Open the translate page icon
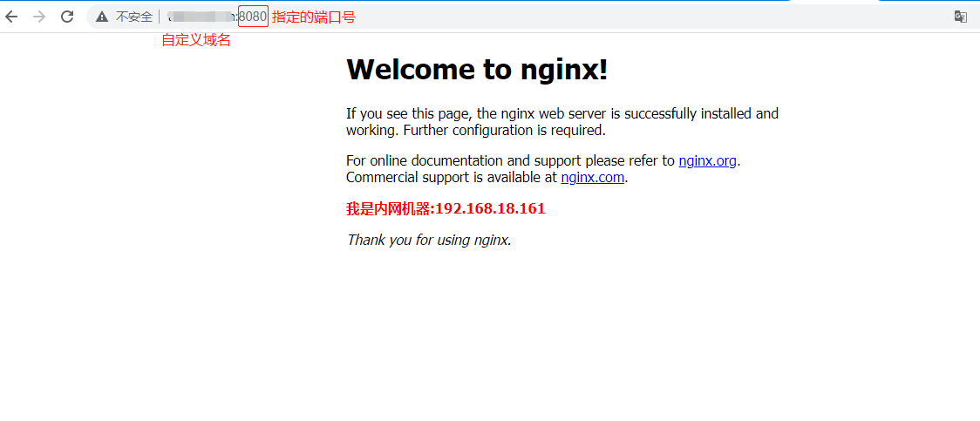Viewport: 980px width, 421px height. point(961,17)
